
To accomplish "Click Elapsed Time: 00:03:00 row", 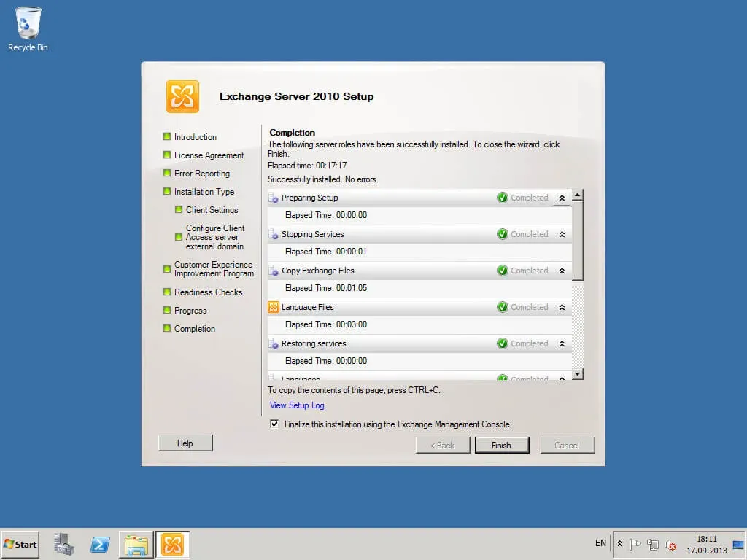I will click(x=419, y=324).
